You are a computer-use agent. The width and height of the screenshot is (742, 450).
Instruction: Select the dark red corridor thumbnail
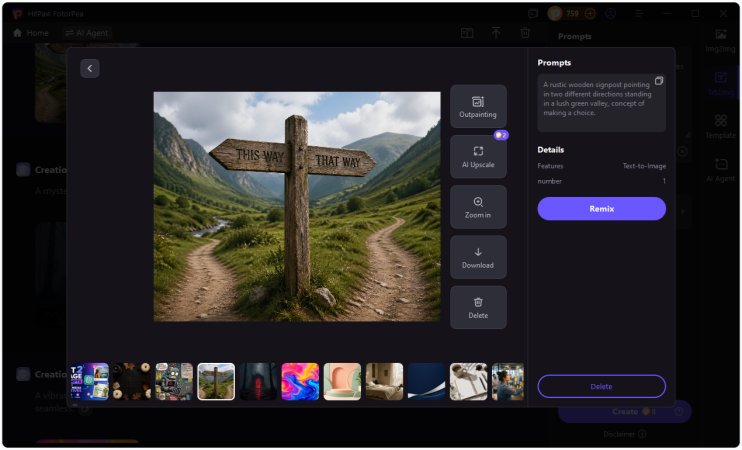[x=258, y=381]
